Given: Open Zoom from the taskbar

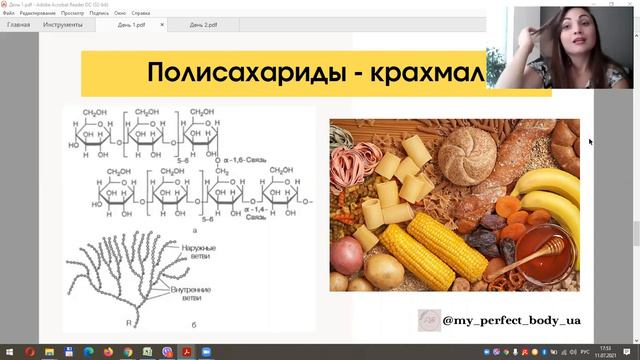Looking at the screenshot, I should pyautogui.click(x=206, y=352).
